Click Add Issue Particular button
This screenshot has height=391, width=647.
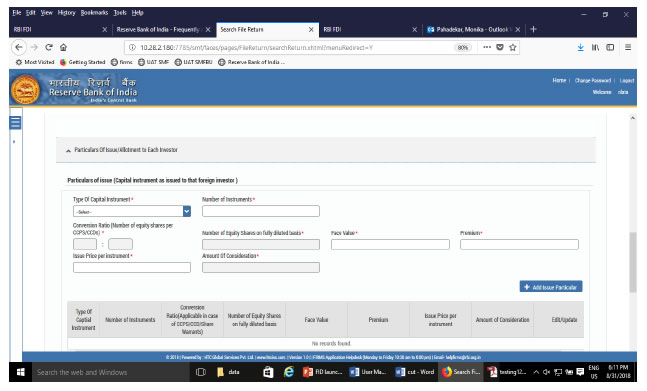coord(551,287)
